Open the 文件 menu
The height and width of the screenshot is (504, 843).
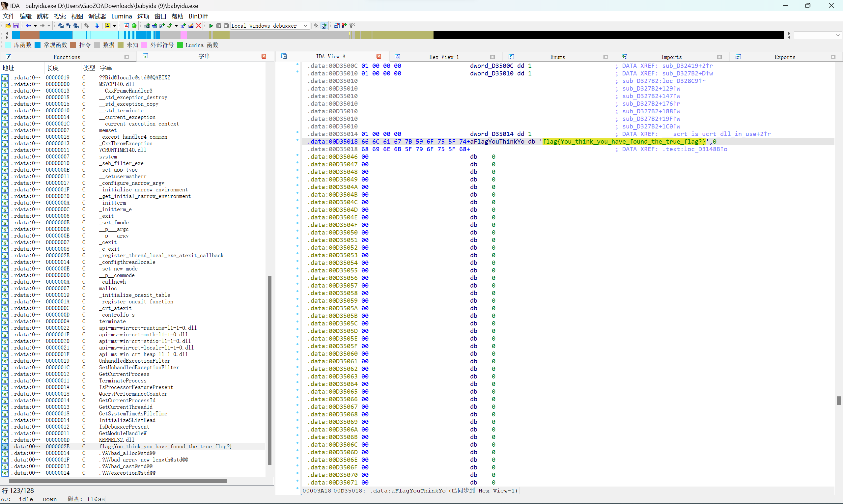coord(9,16)
